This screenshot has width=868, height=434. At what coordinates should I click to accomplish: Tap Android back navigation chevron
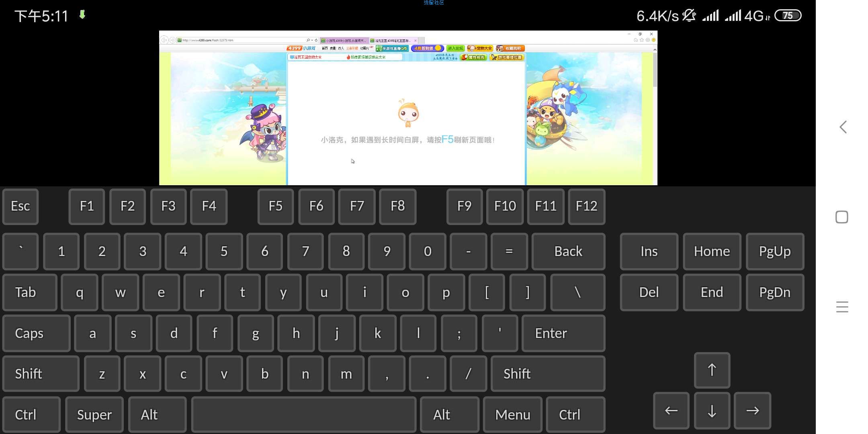point(843,127)
